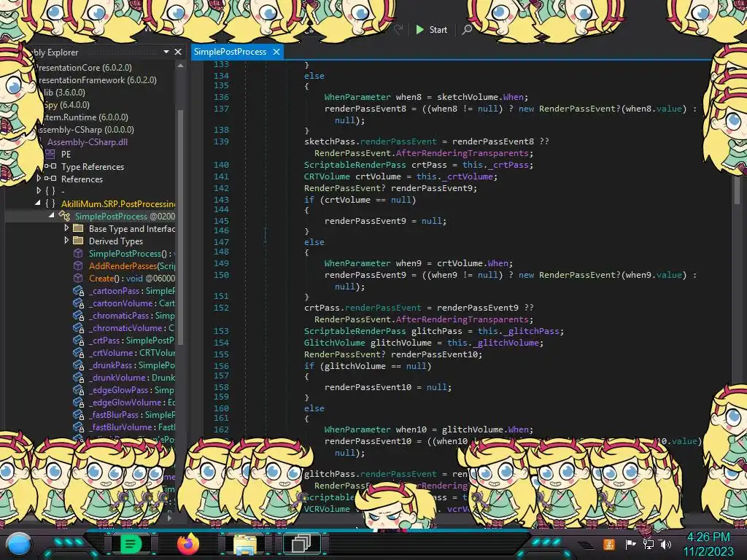Select the _edgeGlowVolume field row
The height and width of the screenshot is (560, 747).
tap(124, 402)
